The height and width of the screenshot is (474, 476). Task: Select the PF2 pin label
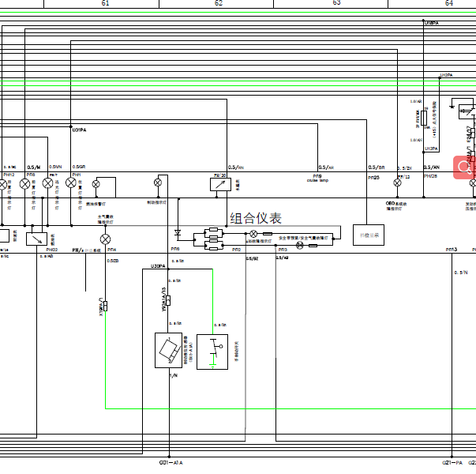[237, 250]
